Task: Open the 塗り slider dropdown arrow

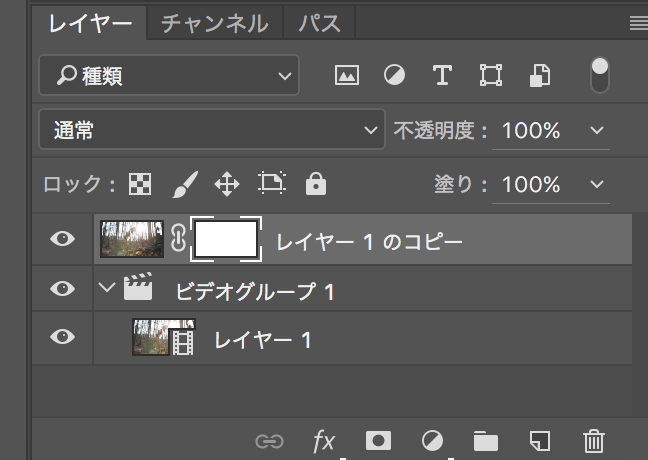Action: click(x=597, y=184)
